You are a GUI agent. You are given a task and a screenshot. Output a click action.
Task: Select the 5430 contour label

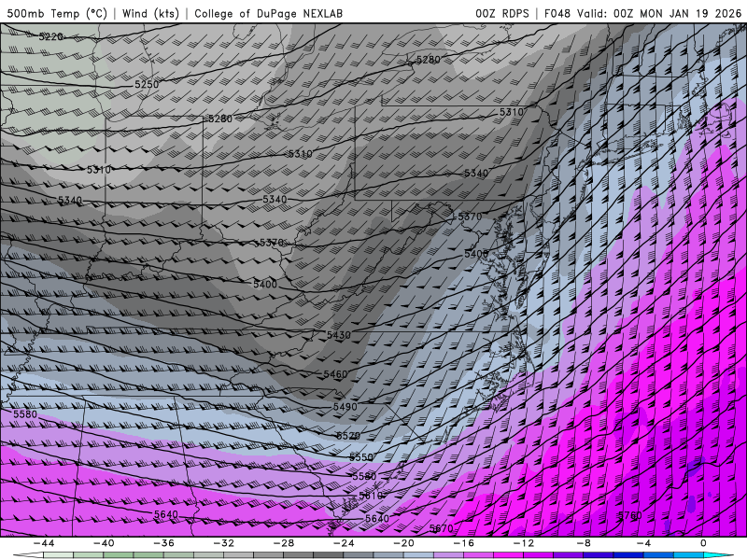point(339,335)
